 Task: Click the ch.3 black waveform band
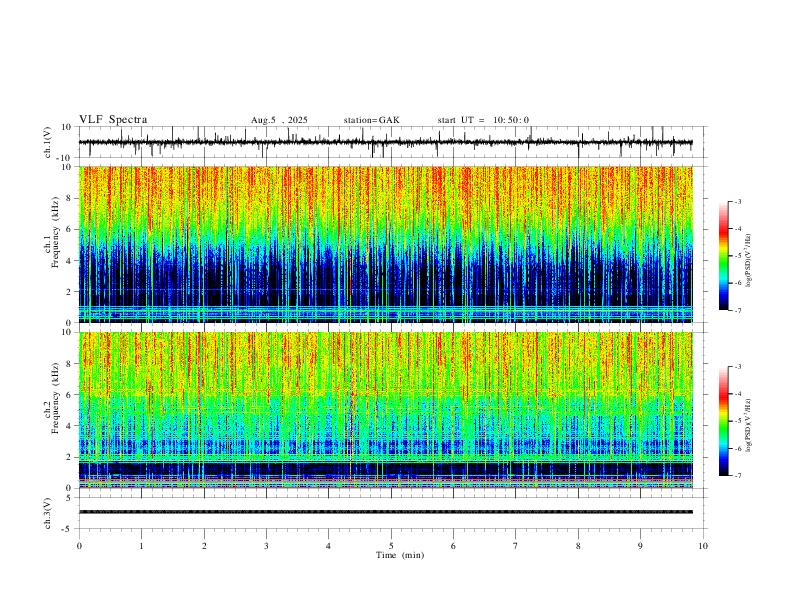pyautogui.click(x=385, y=512)
